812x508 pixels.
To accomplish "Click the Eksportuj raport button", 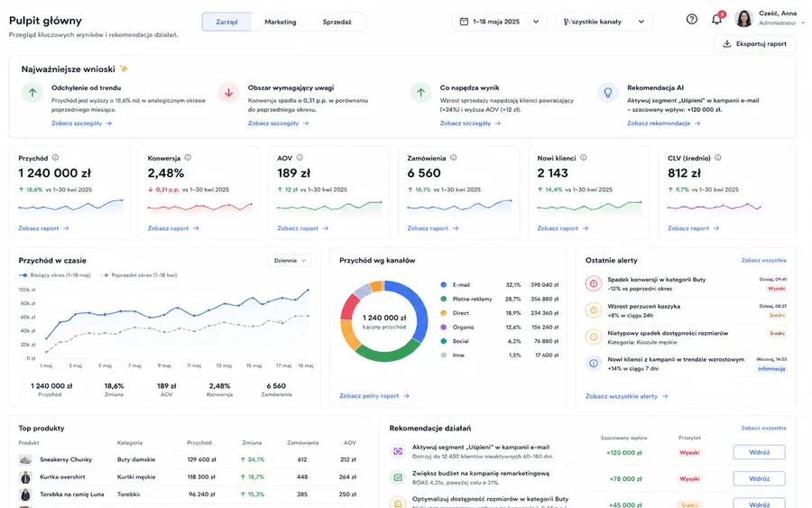I will point(755,44).
